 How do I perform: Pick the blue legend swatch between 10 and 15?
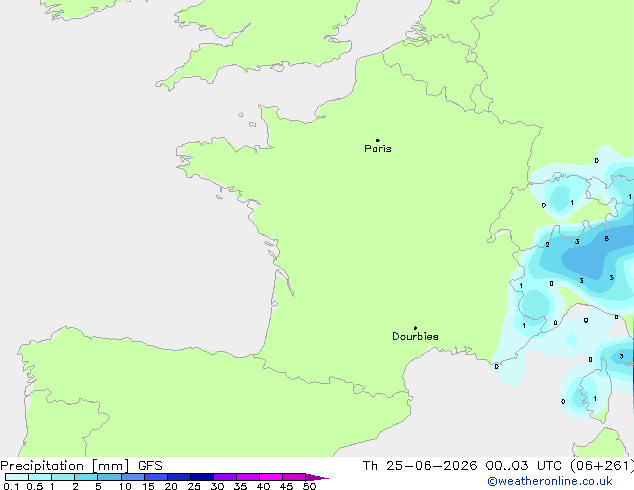(133, 477)
